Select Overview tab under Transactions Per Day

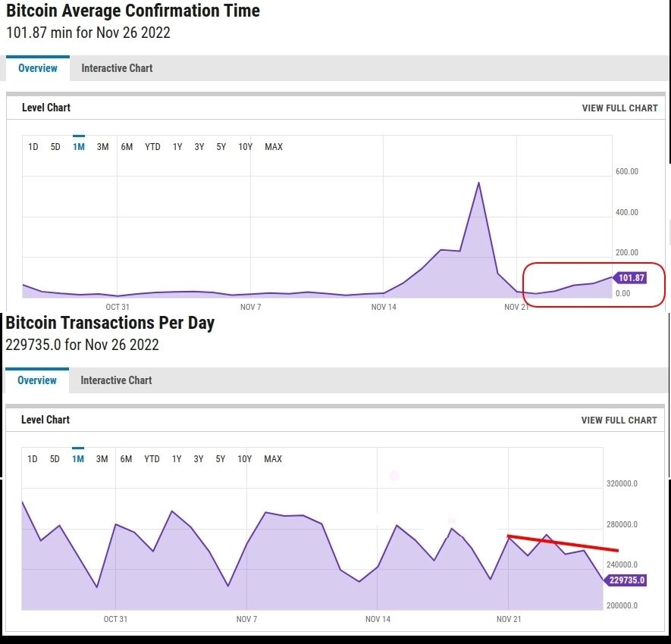[37, 380]
